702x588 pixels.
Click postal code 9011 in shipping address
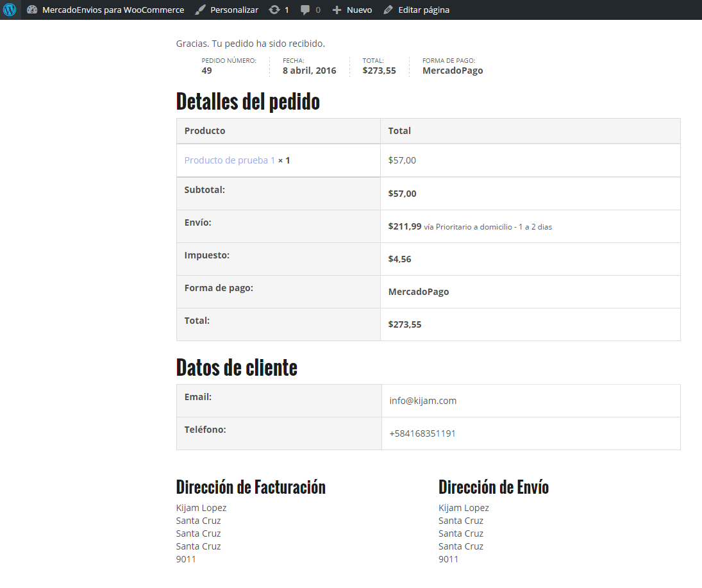click(x=449, y=559)
